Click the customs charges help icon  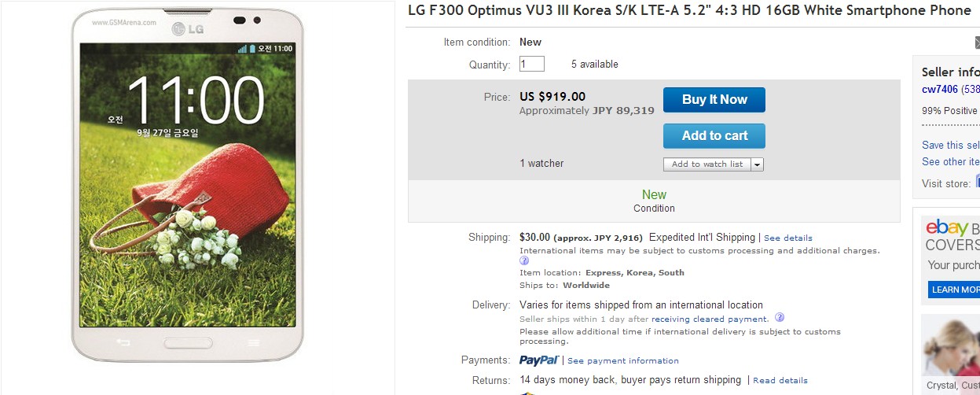pos(524,261)
